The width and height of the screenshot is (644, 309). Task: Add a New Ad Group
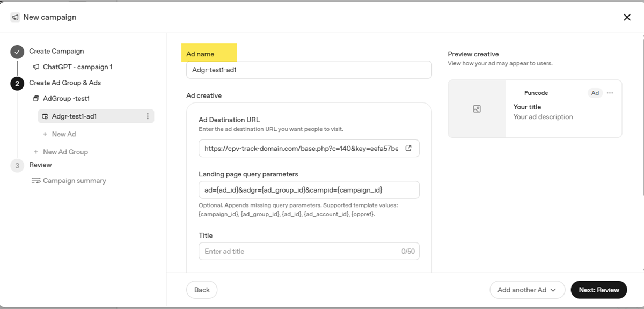coord(65,152)
